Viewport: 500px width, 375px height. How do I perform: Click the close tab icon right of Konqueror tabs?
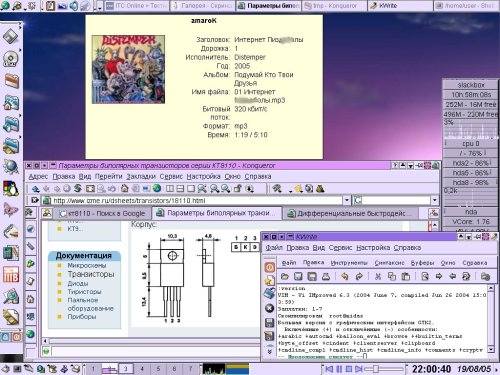tap(434, 213)
